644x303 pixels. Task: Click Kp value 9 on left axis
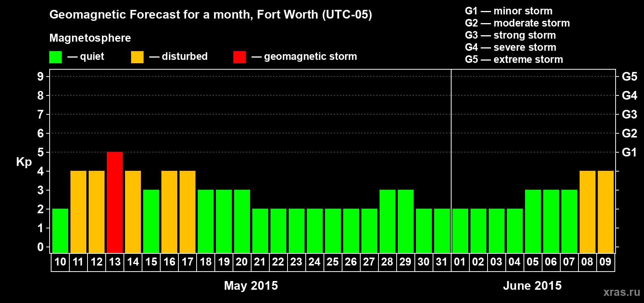(41, 77)
